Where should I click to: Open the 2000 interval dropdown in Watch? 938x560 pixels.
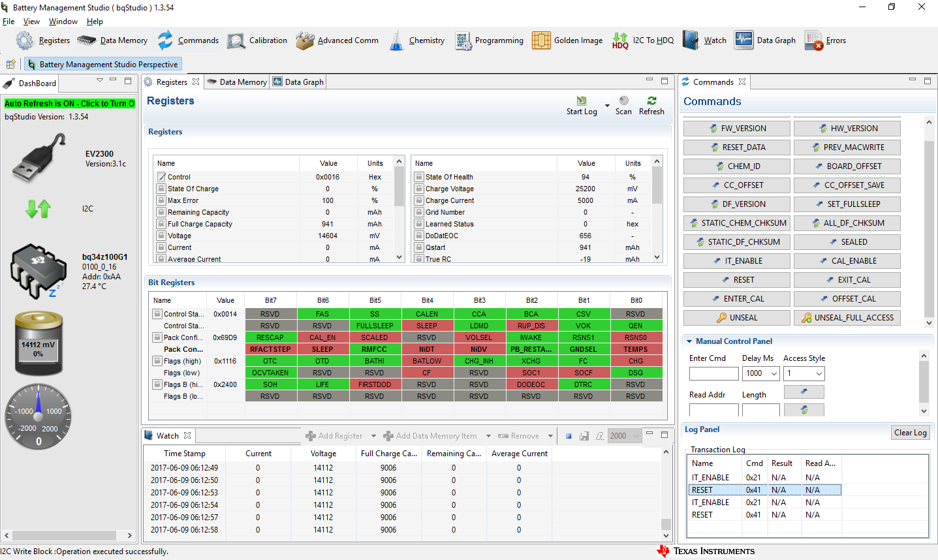[x=636, y=436]
